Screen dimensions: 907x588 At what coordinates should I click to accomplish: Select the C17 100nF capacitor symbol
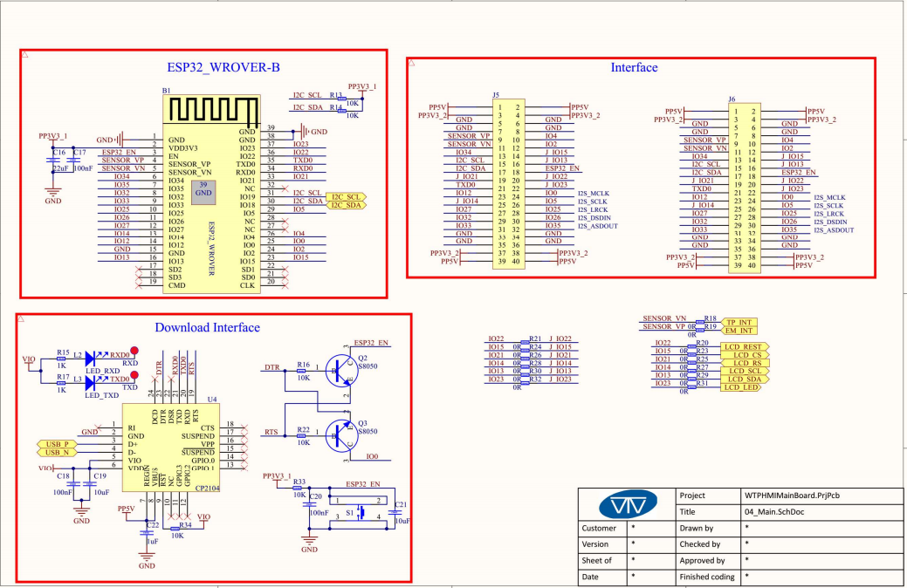click(x=73, y=161)
